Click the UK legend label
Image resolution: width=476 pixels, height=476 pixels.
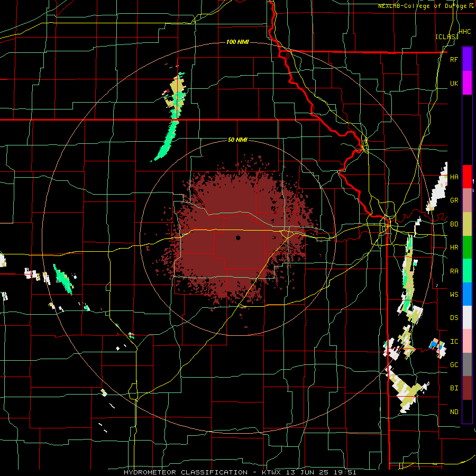(454, 83)
